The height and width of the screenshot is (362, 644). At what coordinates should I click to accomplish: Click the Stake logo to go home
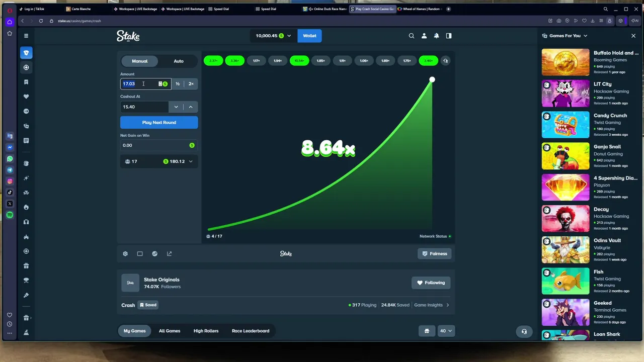pos(128,36)
